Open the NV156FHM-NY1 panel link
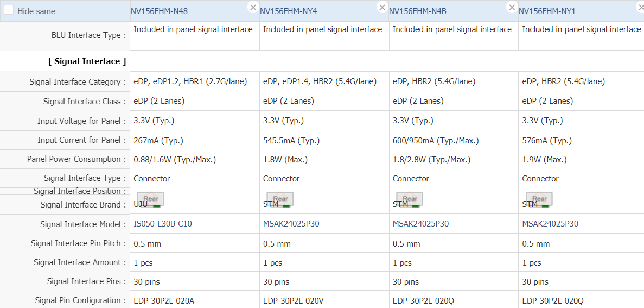 (547, 11)
